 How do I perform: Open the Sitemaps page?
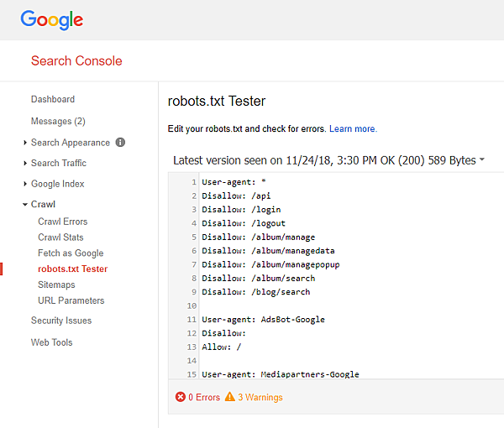[56, 284]
